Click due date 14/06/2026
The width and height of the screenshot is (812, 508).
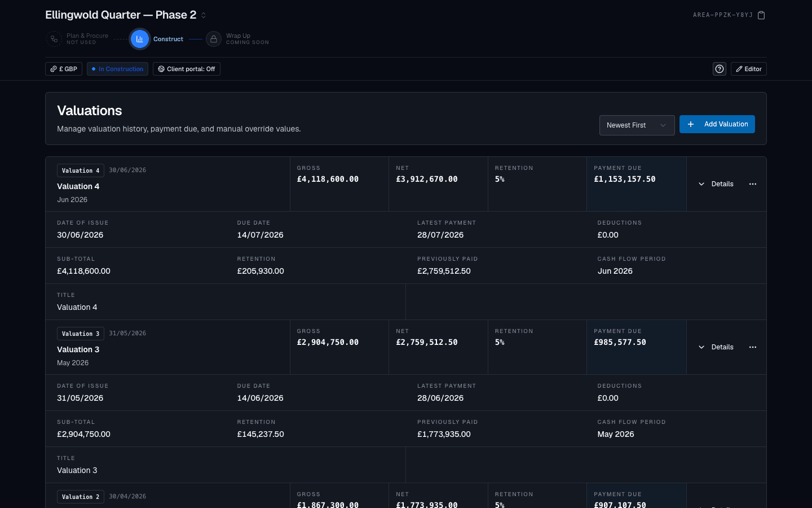pyautogui.click(x=261, y=398)
